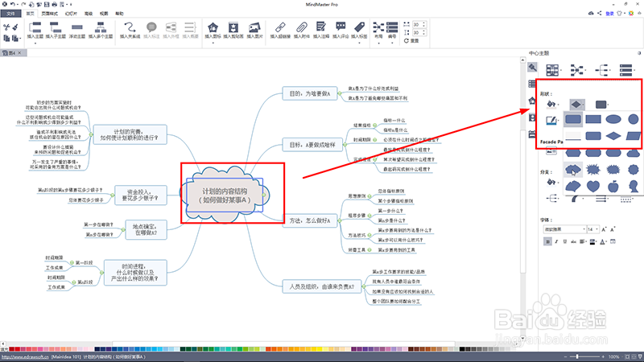Click the decrease font size A button
Viewport: 644px width, 362px height.
[613, 229]
